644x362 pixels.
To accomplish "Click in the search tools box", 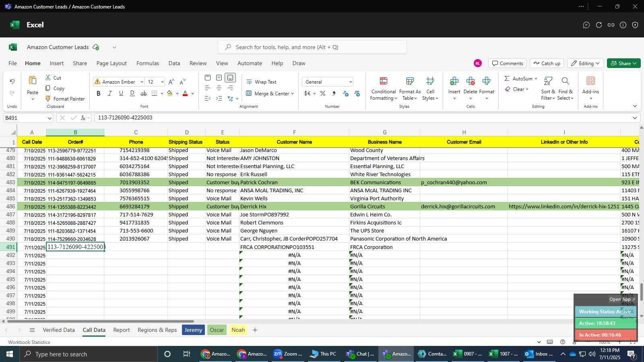I will tap(312, 47).
